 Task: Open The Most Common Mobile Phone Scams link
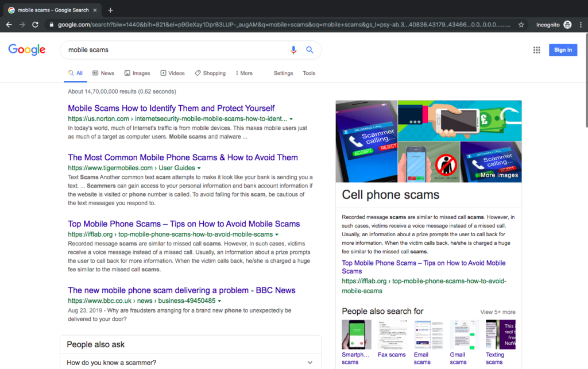pyautogui.click(x=183, y=157)
